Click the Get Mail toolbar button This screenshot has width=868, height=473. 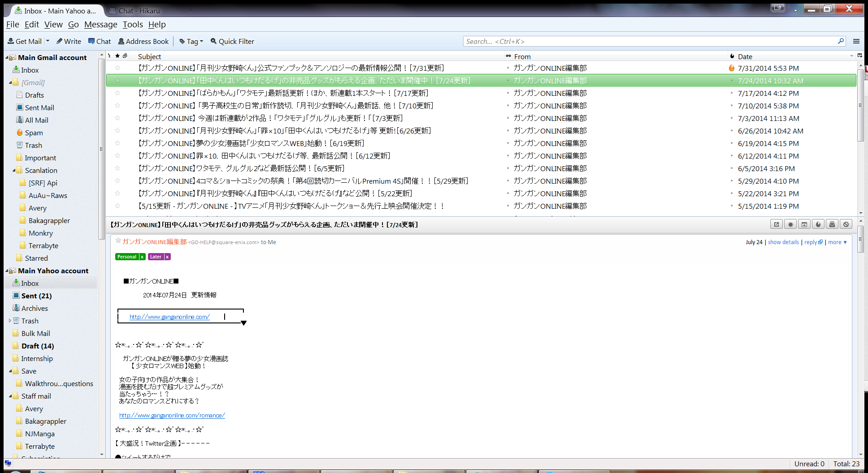(x=25, y=41)
